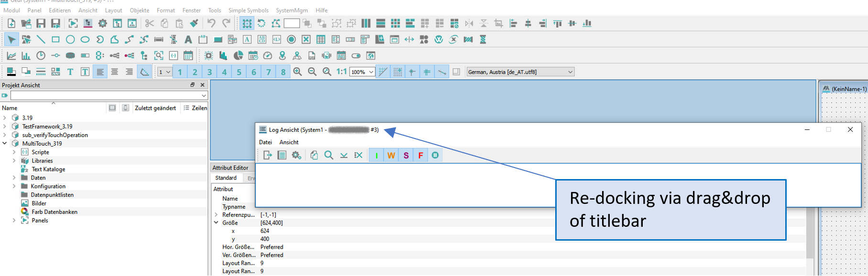The width and height of the screenshot is (868, 276).
Task: Pick the text label tool
Action: tap(188, 40)
